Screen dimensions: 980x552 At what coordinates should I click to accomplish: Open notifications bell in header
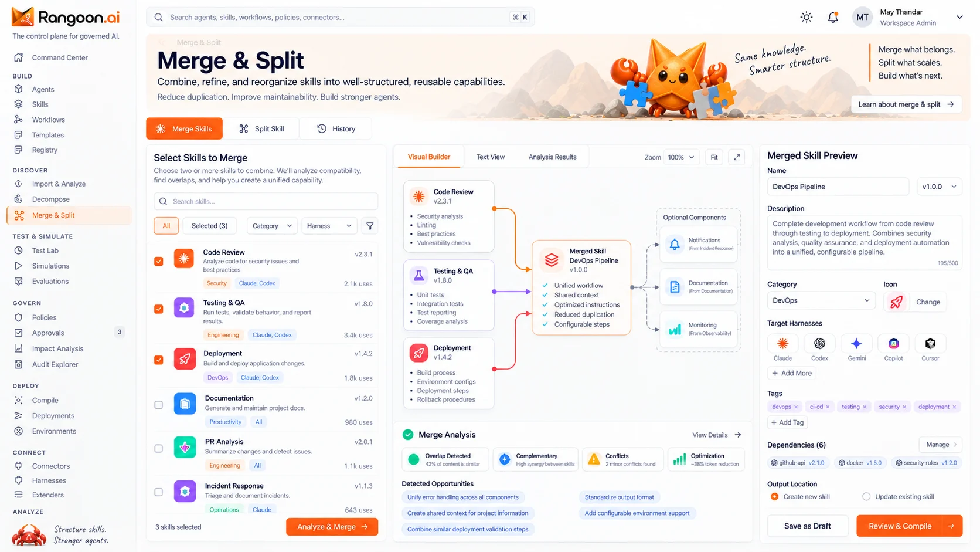[833, 17]
